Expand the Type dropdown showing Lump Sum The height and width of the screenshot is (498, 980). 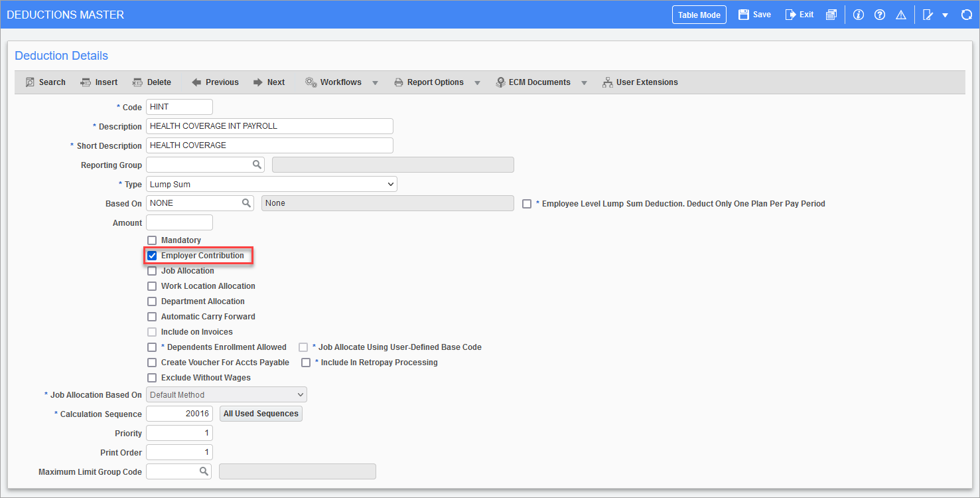(x=271, y=184)
